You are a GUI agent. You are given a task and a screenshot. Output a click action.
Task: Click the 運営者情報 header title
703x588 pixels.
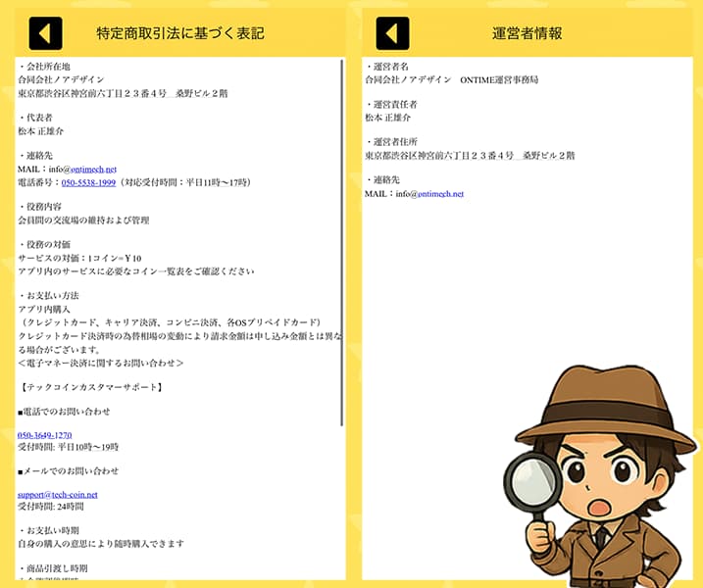coord(527,33)
